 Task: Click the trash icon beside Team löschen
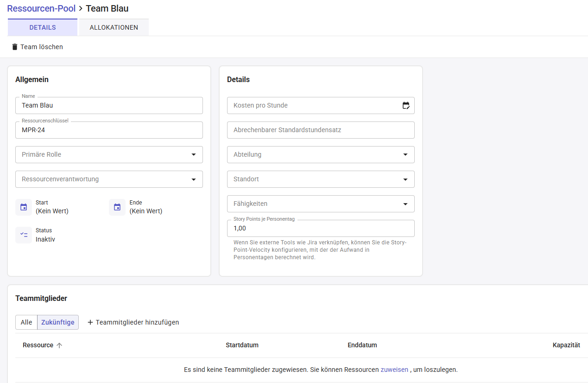tap(15, 47)
